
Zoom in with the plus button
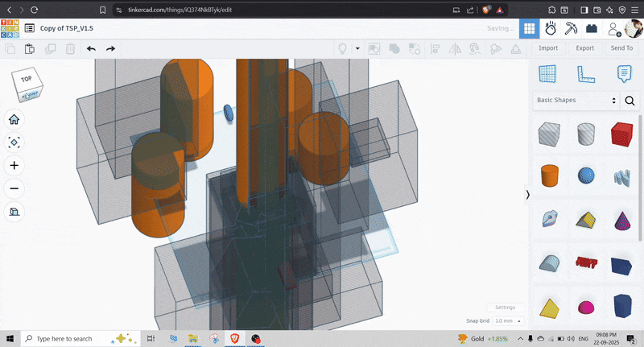click(14, 165)
